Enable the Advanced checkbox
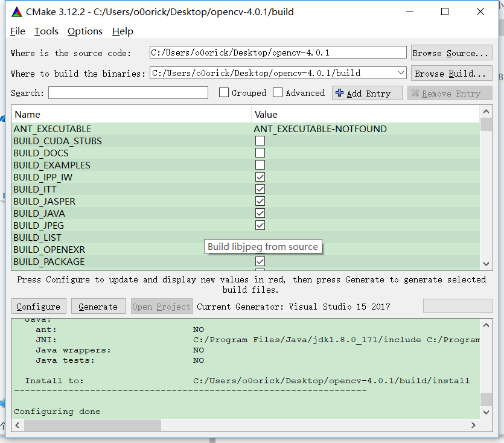The image size is (504, 443). 278,92
